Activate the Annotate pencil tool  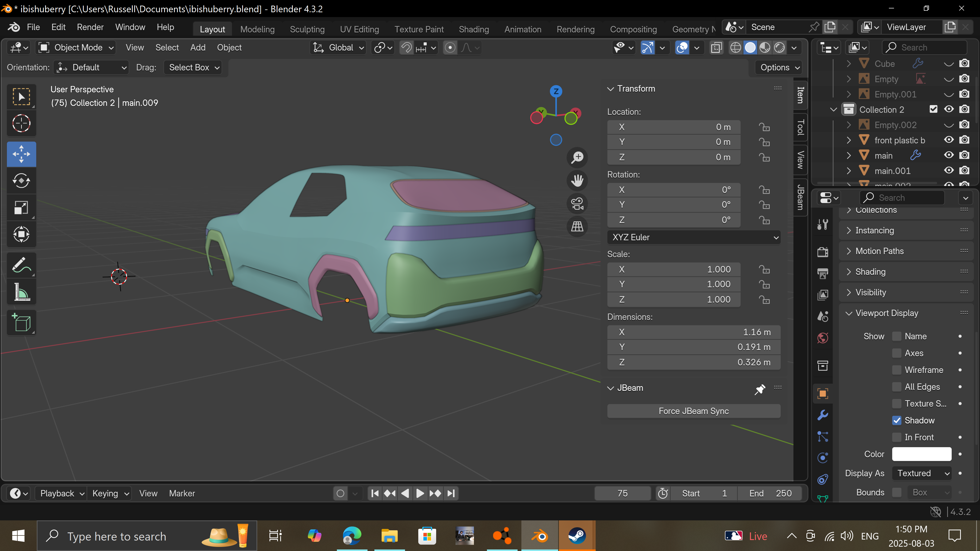(21, 265)
